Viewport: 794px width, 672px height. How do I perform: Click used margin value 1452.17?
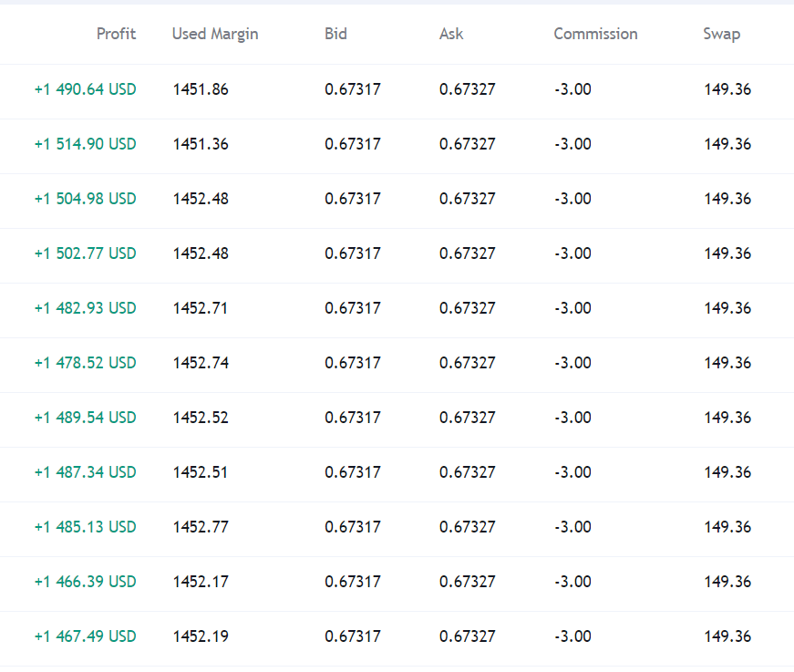pos(201,582)
